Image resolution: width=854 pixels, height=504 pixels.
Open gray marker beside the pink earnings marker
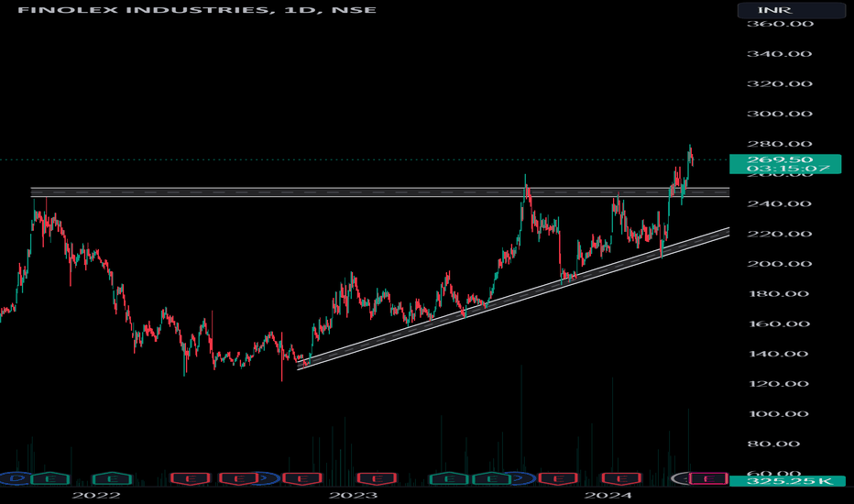point(681,479)
